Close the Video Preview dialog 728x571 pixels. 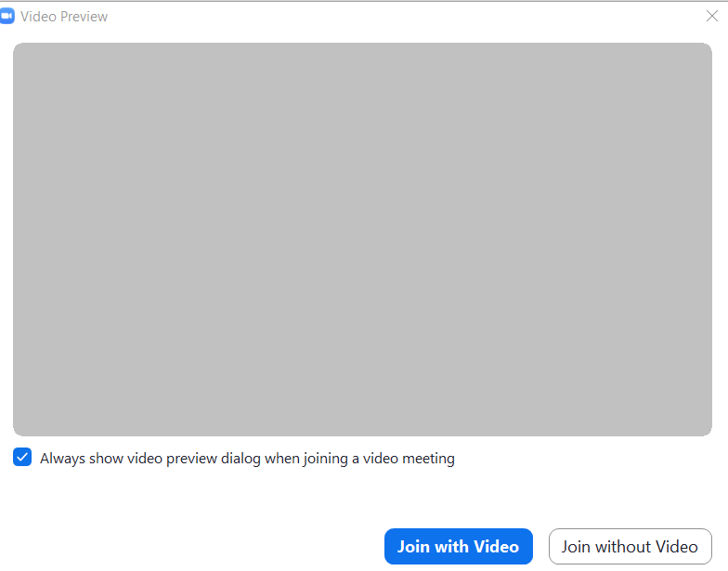click(x=712, y=16)
